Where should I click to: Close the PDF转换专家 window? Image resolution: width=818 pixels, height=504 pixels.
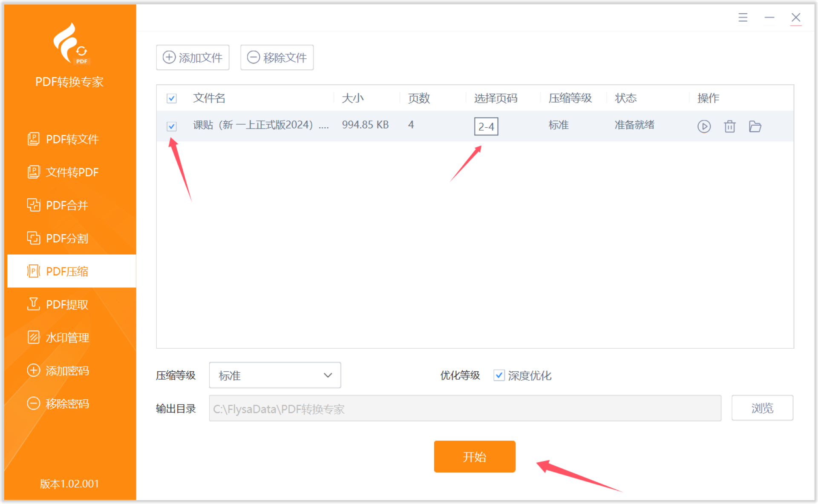coord(796,17)
